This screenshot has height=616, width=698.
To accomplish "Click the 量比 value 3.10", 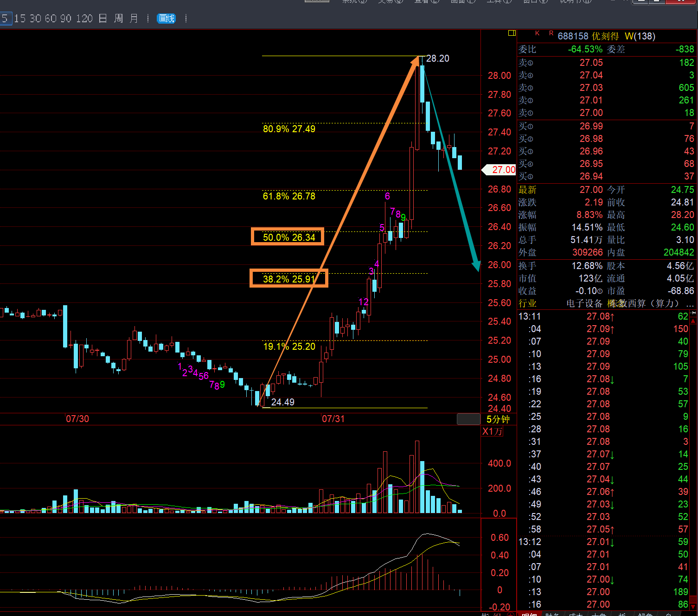I will pyautogui.click(x=685, y=240).
